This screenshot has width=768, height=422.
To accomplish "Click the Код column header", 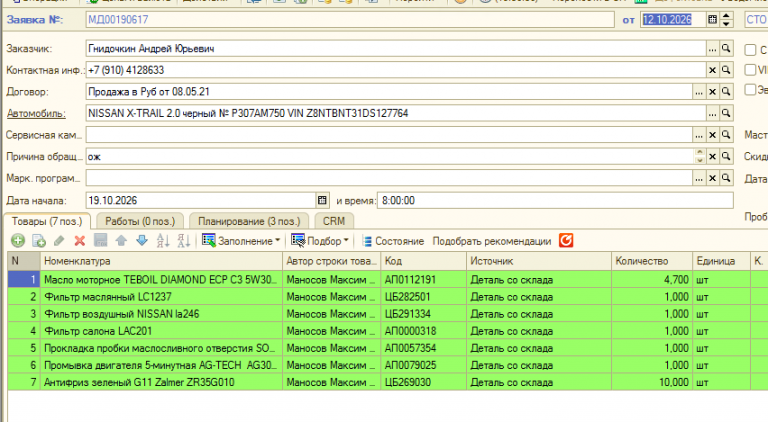I will pos(424,261).
